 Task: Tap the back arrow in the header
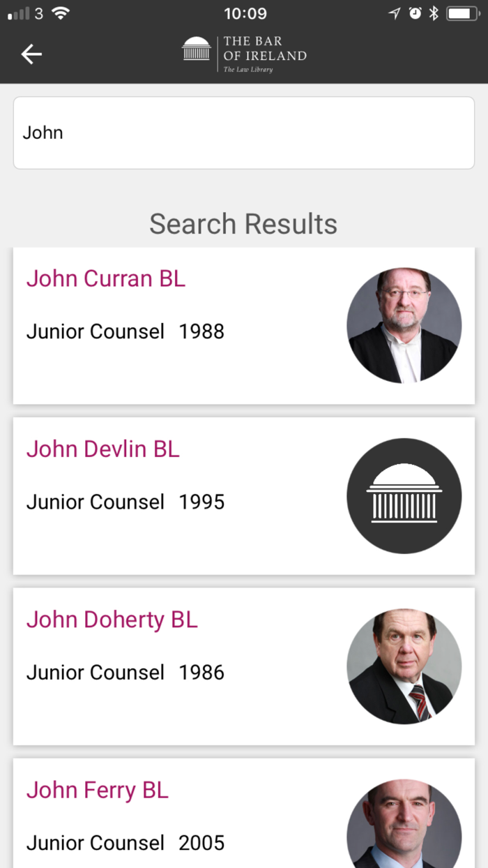pos(31,54)
